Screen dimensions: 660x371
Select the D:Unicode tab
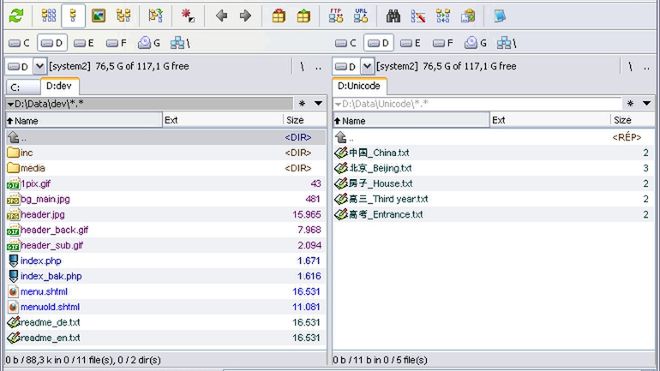359,86
